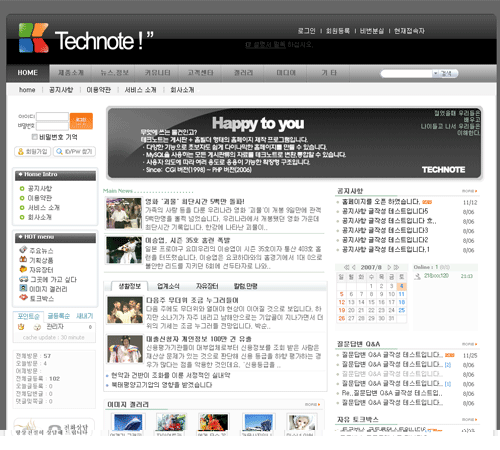The height and width of the screenshot is (450, 500).
Task: Select highlighted date 4 on the calendar
Action: [x=401, y=286]
